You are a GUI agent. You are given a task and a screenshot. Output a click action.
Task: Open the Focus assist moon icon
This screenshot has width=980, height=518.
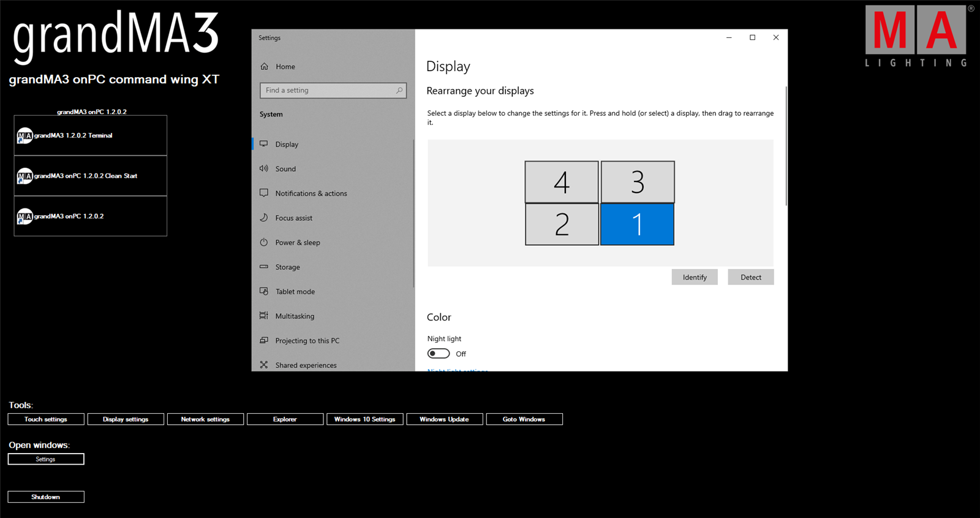[x=264, y=218]
